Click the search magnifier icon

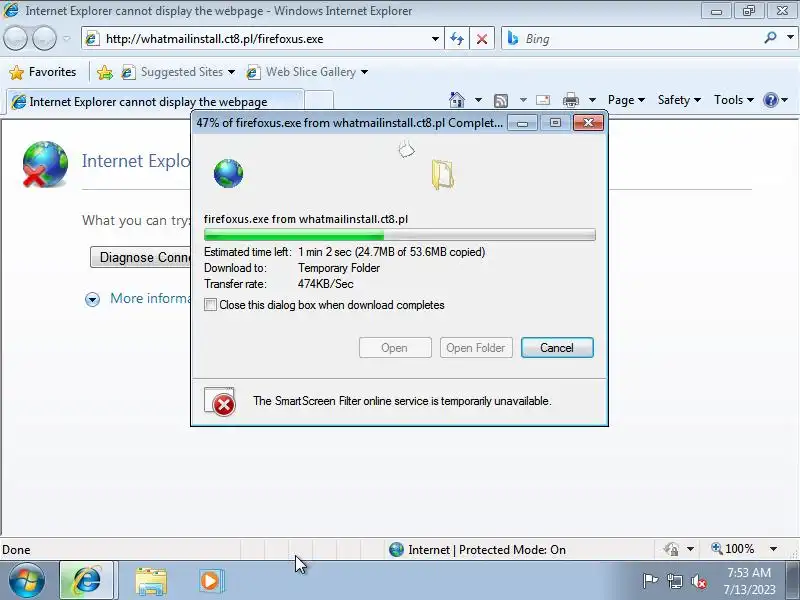770,38
